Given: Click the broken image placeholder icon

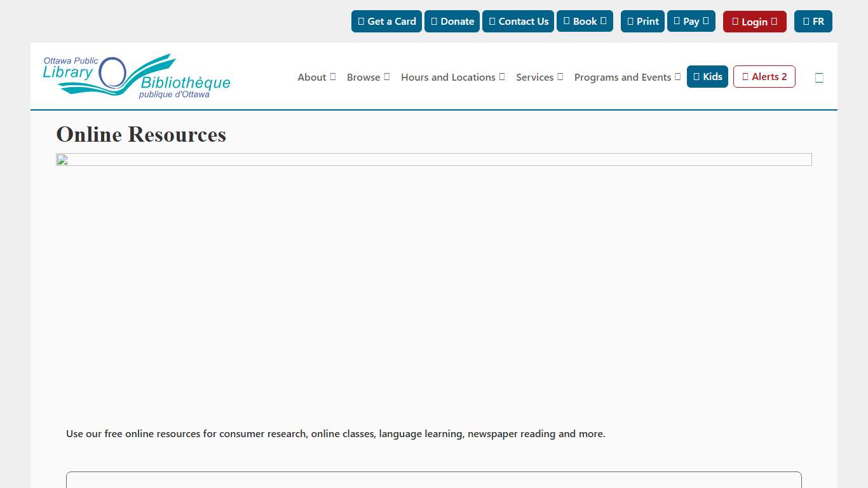Looking at the screenshot, I should click(61, 160).
